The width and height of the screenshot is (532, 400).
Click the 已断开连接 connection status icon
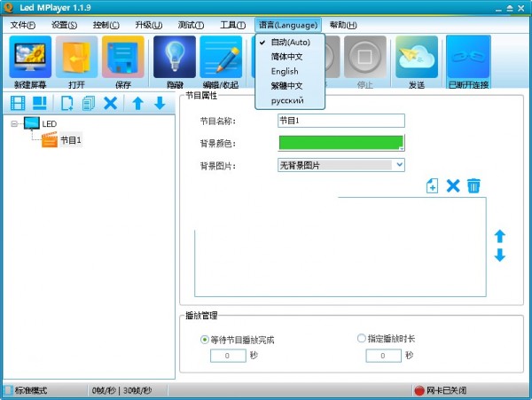[x=468, y=59]
